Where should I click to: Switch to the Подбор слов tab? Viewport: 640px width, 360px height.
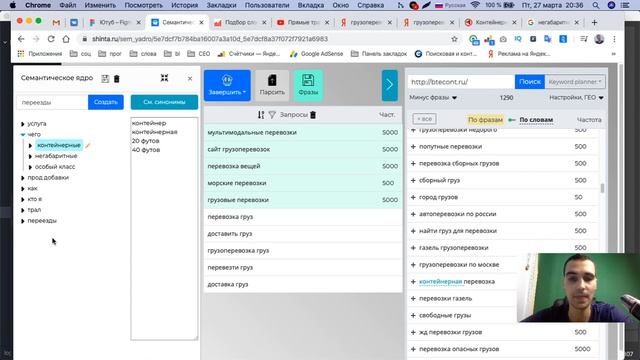[x=240, y=22]
